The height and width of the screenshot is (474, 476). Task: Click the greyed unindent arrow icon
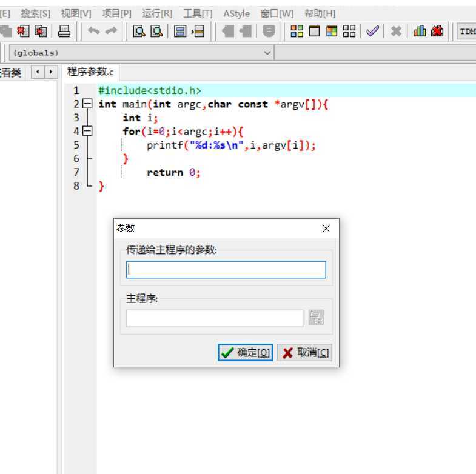pyautogui.click(x=246, y=32)
